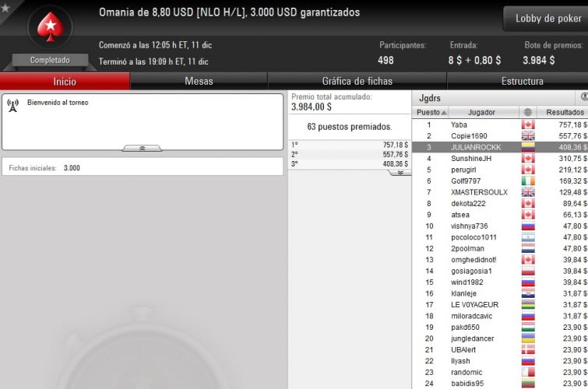Click second place prize 557,76 $ in payouts
Screen dimensions: 588x389
[396, 154]
